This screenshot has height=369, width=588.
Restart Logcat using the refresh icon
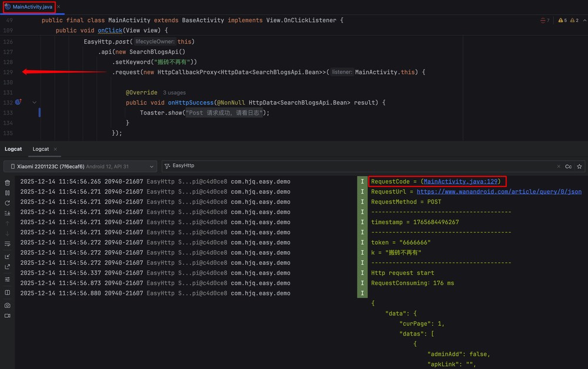pyautogui.click(x=7, y=203)
